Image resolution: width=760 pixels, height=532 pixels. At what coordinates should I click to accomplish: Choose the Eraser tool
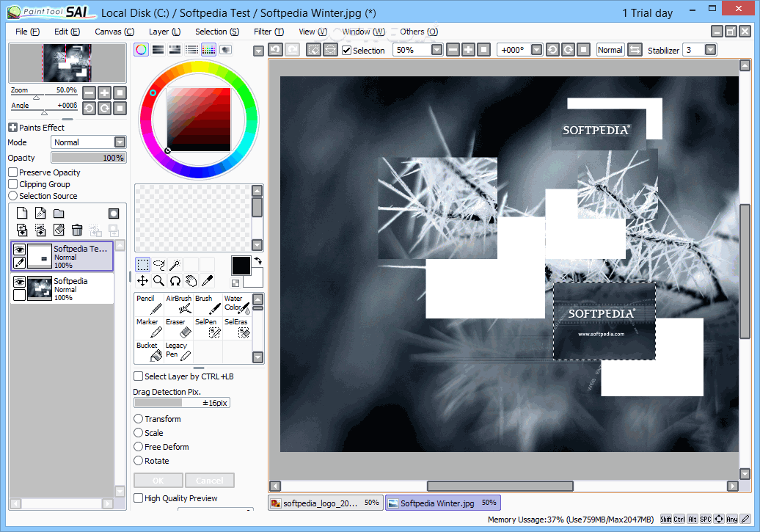[x=178, y=328]
